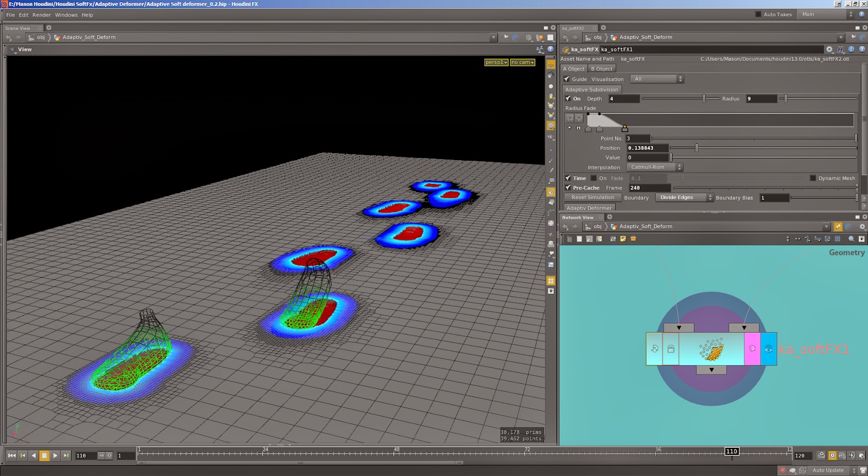Select the A Object tab

pyautogui.click(x=573, y=69)
